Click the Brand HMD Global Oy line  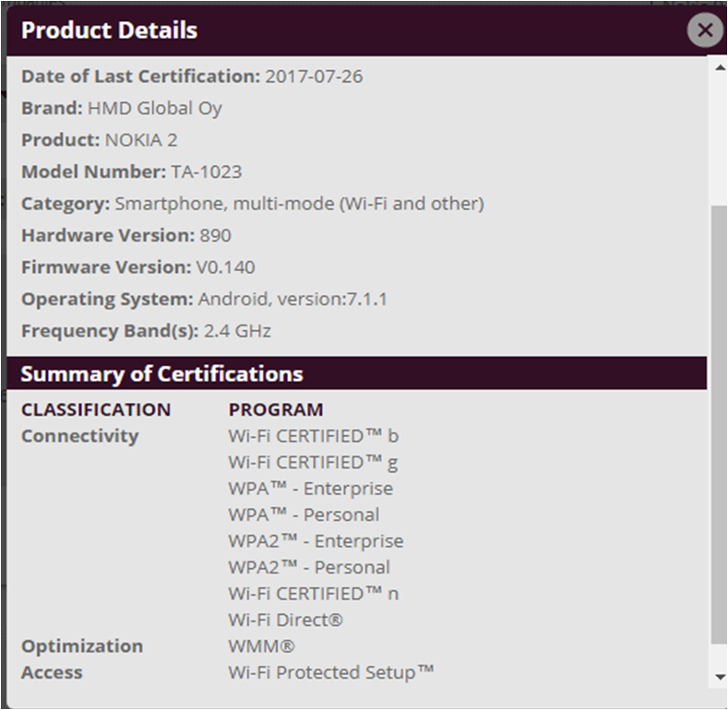pyautogui.click(x=122, y=108)
